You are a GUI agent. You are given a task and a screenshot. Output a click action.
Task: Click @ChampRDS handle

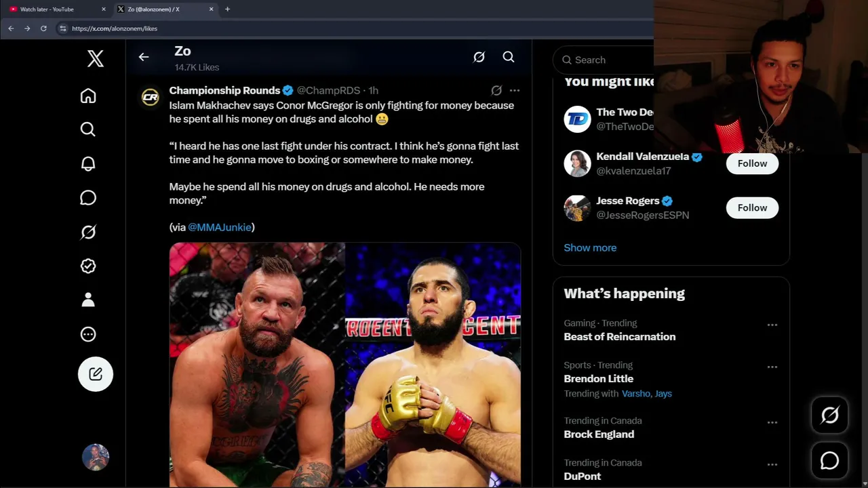click(329, 90)
